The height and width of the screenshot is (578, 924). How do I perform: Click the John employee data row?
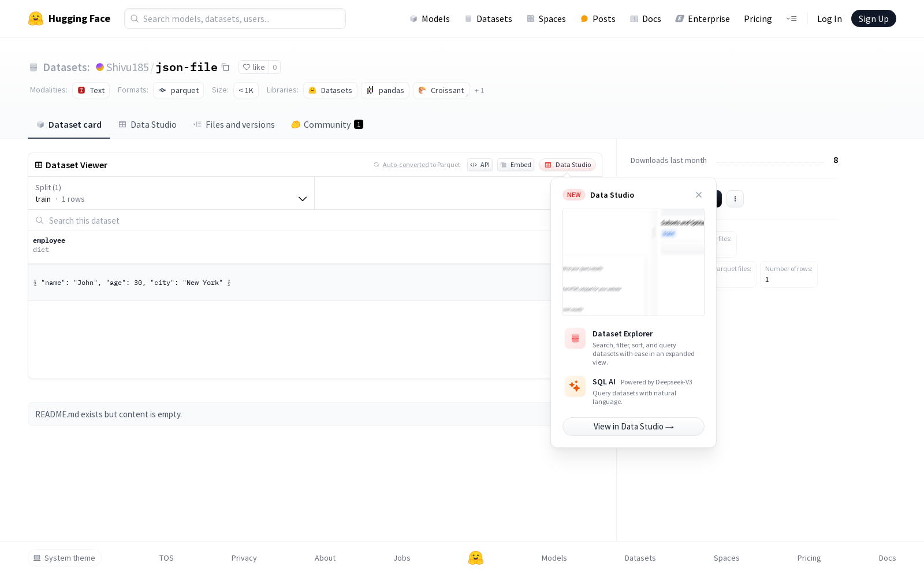(289, 283)
